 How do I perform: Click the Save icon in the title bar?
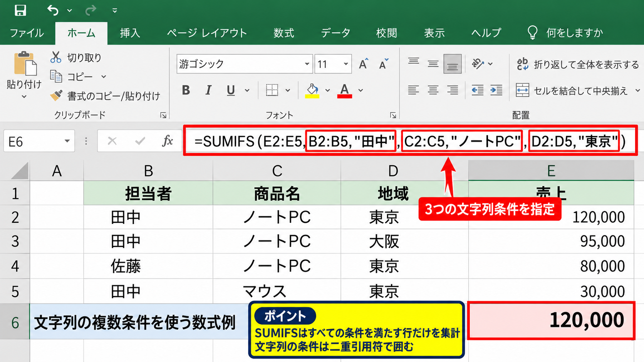coord(20,10)
